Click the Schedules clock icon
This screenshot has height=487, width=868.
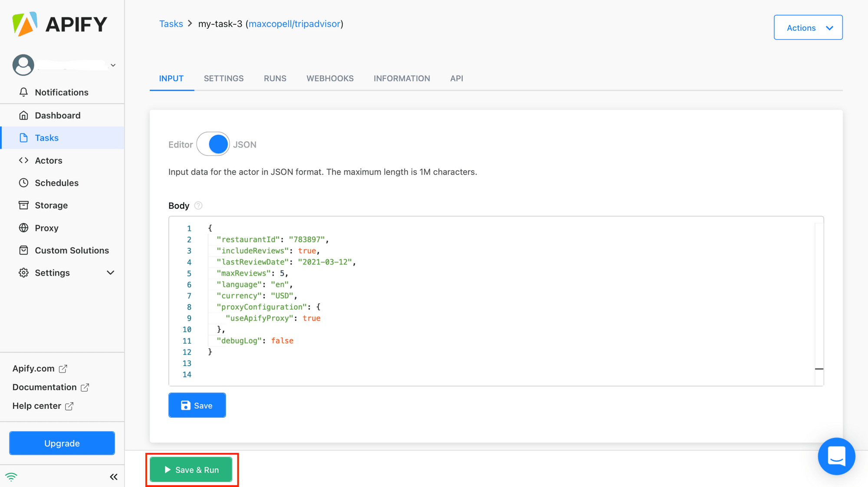pos(23,183)
